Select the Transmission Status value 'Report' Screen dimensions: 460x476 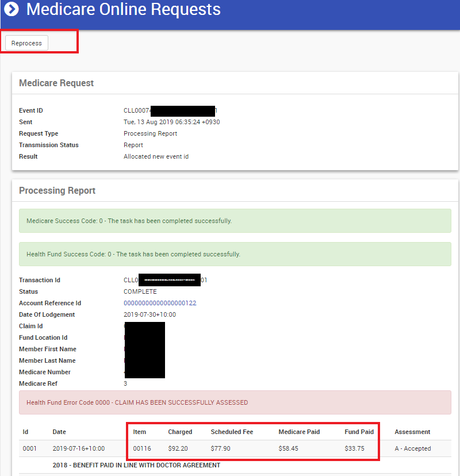click(x=133, y=145)
